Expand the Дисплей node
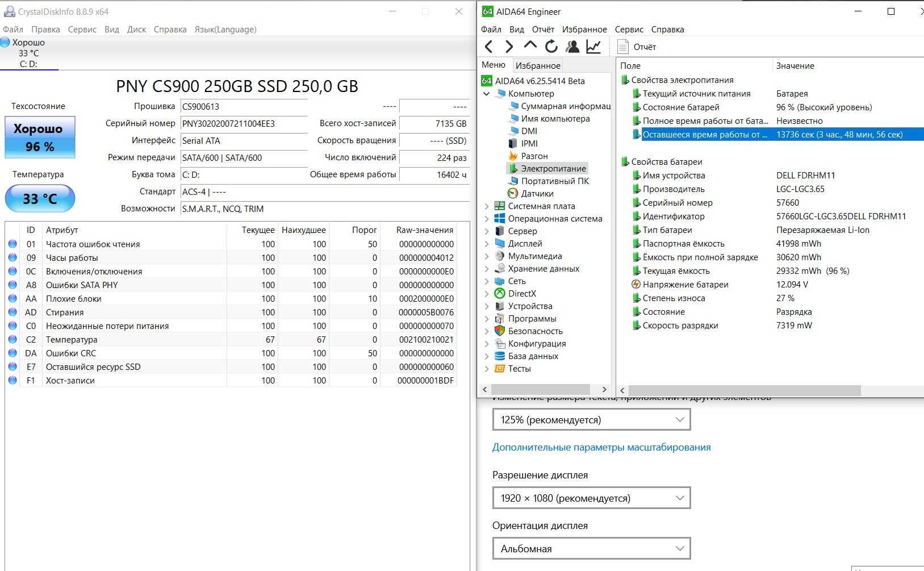The height and width of the screenshot is (571, 924). click(487, 244)
